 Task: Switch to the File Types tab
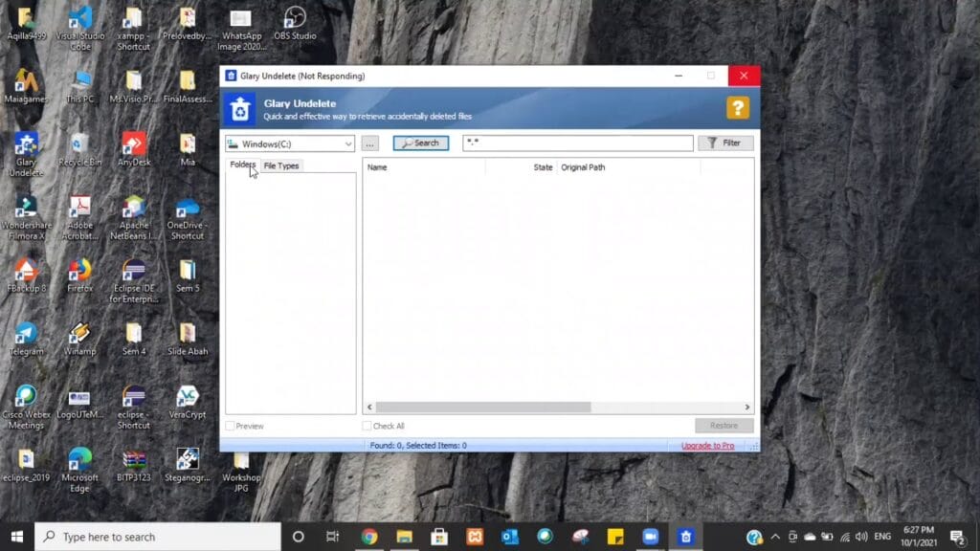(x=281, y=165)
